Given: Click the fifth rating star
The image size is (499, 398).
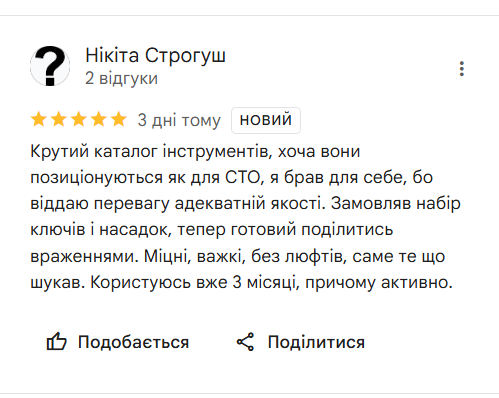Looking at the screenshot, I should 119,120.
